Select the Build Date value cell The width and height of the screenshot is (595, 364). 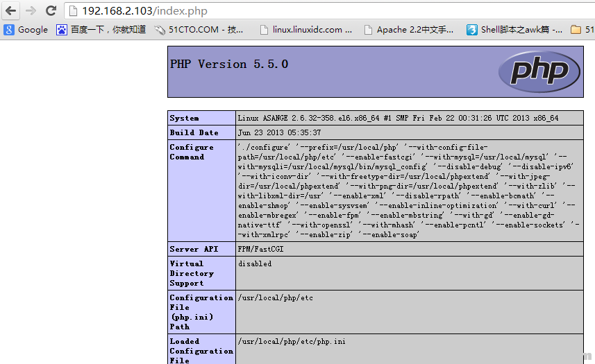[x=410, y=132]
